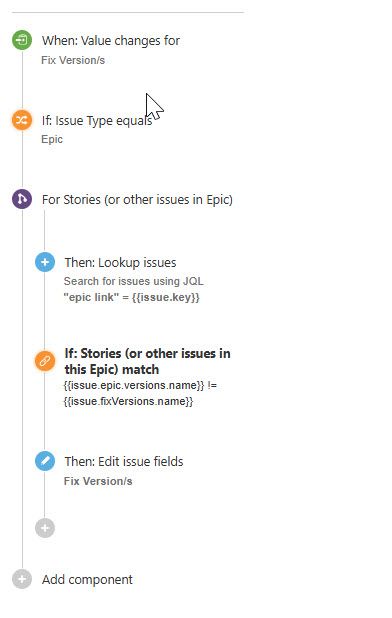Click the blue Edit issue pencil icon

click(x=45, y=461)
